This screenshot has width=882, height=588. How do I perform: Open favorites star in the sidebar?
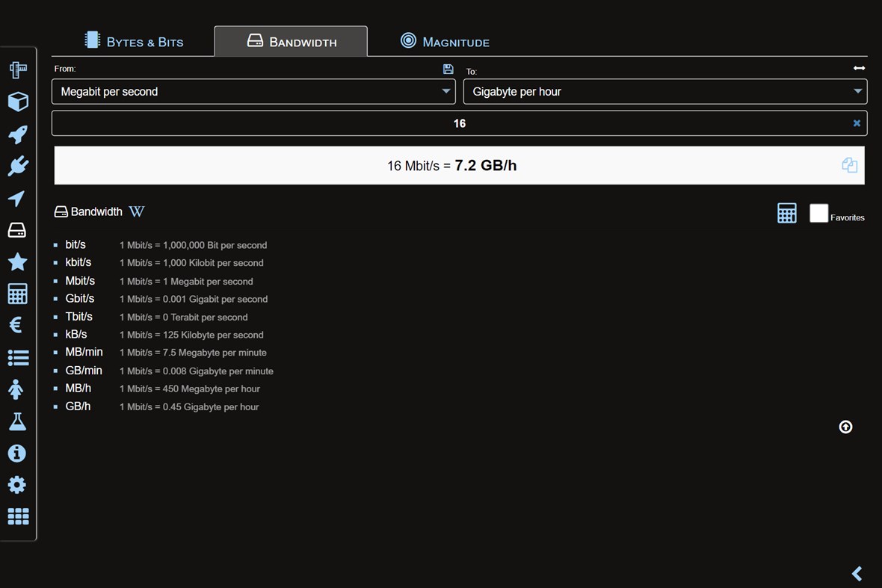pyautogui.click(x=17, y=261)
